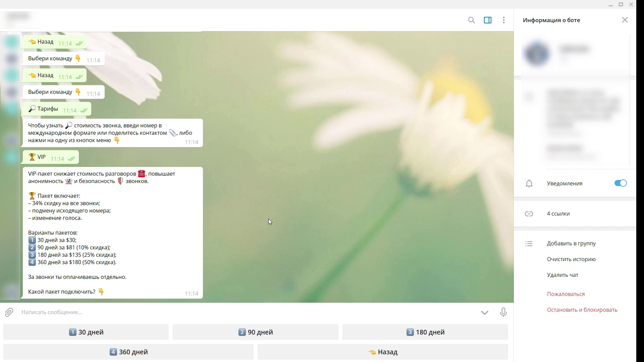
Task: Click the microphone voice message icon
Action: point(503,312)
